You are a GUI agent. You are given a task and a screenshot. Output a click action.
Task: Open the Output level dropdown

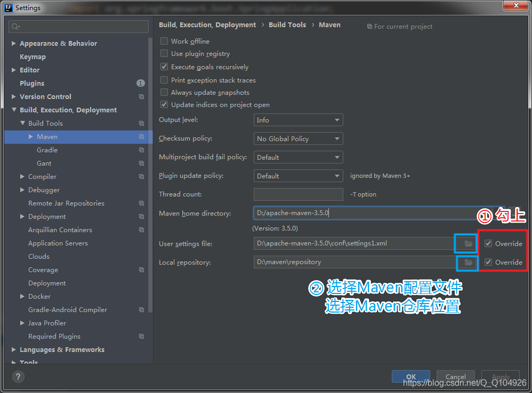pos(298,120)
